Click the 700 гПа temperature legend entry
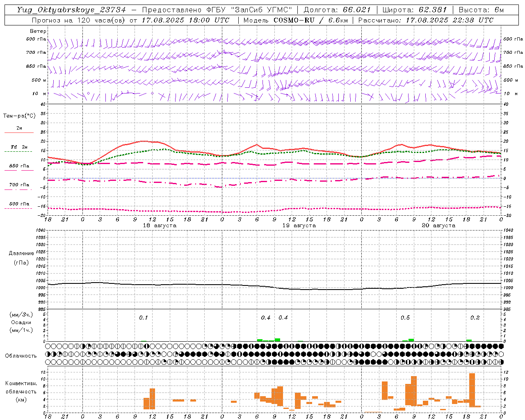This screenshot has height=420, width=525. pos(19,186)
